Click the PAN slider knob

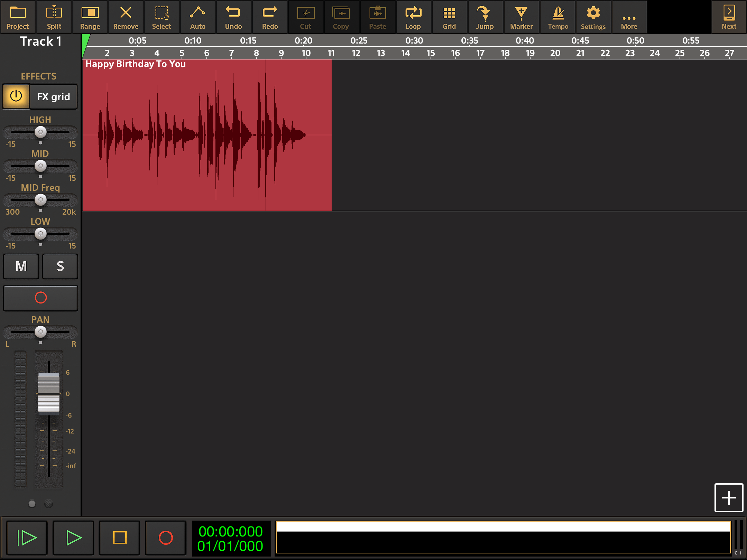(40, 332)
